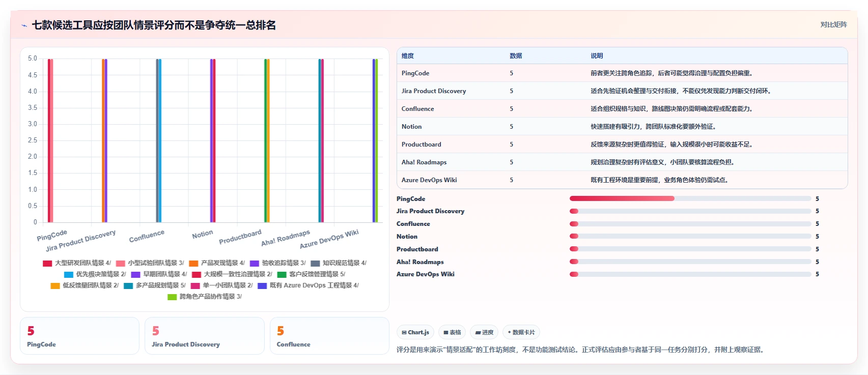Click the 对比矩阵 label in header
This screenshot has width=868, height=375.
coord(833,25)
